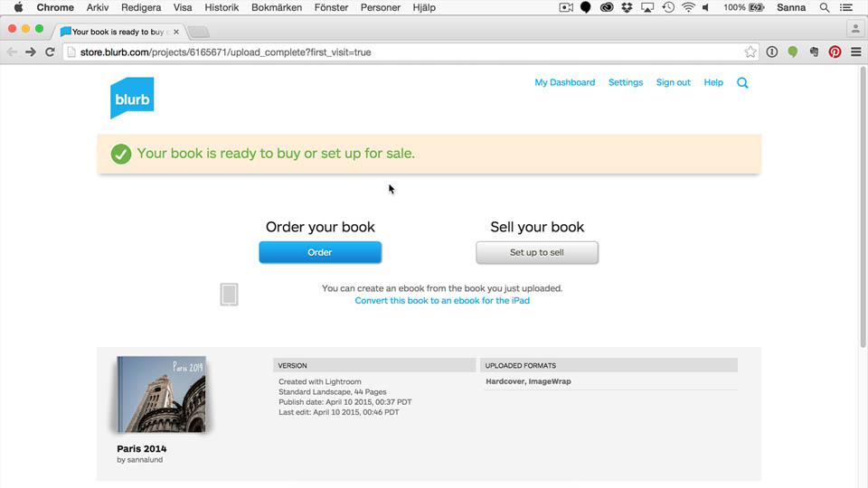Click Convert this book to ebook link
The image size is (868, 488).
pyautogui.click(x=442, y=301)
